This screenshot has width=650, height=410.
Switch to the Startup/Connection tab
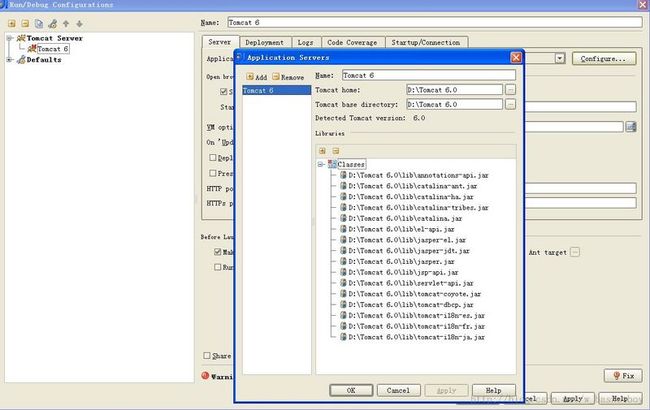[426, 42]
